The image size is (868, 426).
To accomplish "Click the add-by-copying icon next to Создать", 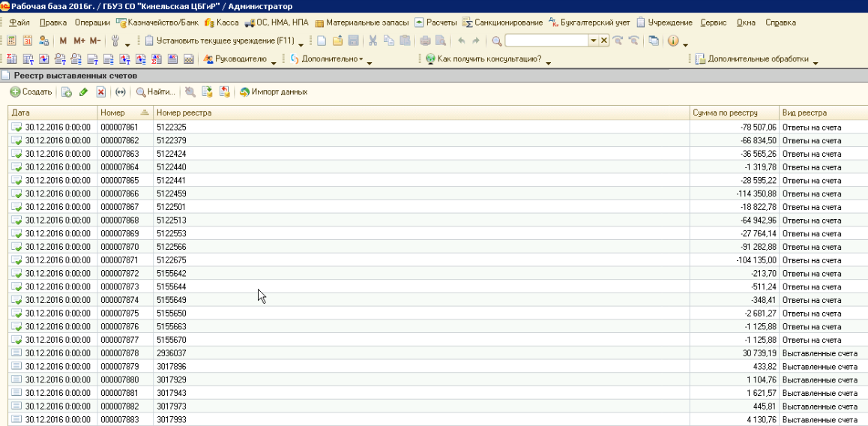I will coord(66,92).
